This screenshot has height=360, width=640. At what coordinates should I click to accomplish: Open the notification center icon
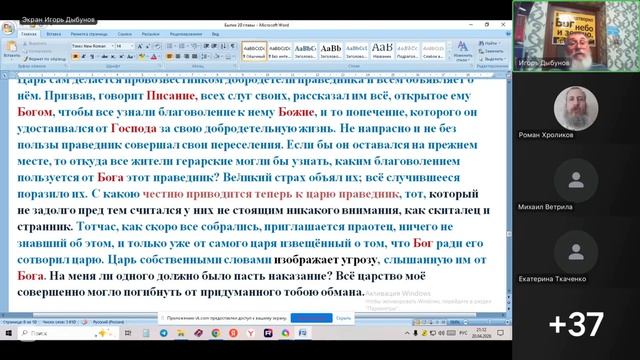click(500, 333)
